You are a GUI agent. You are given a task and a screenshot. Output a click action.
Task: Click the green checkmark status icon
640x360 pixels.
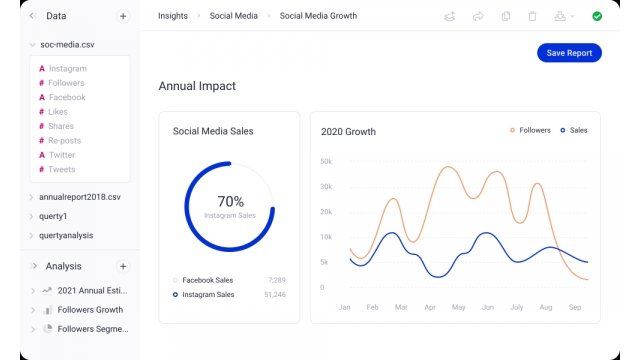tap(597, 16)
